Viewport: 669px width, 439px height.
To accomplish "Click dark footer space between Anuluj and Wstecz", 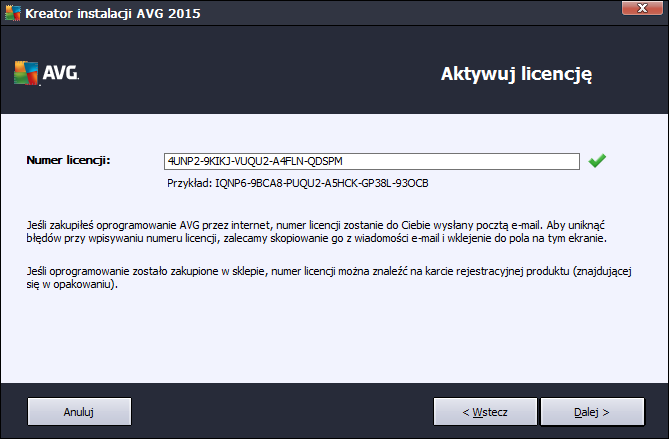I will point(282,412).
